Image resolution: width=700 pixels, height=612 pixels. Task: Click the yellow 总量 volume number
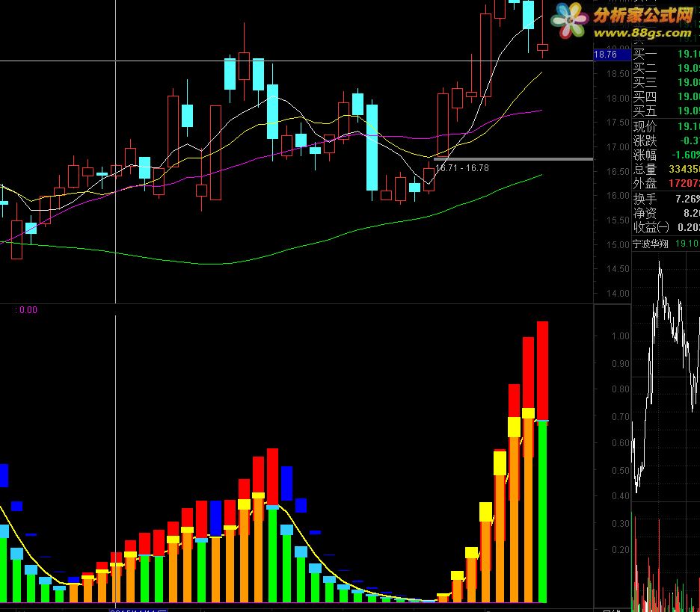pyautogui.click(x=684, y=169)
